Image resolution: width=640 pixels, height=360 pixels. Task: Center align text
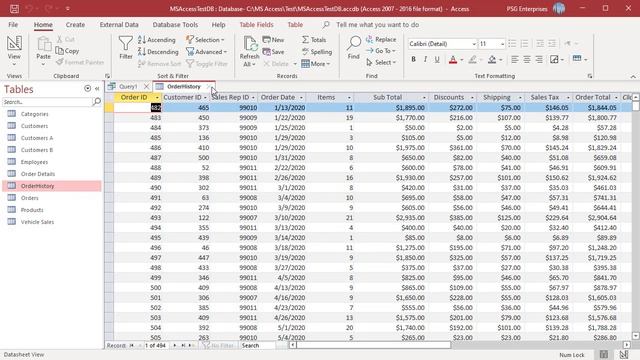pyautogui.click(x=527, y=60)
